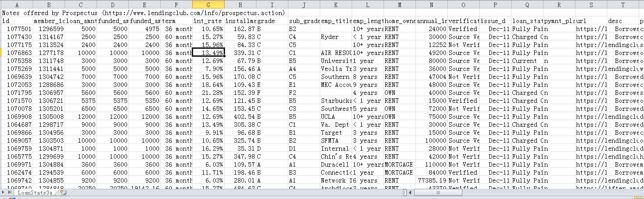This screenshot has height=199, width=644.
Task: Select column B header
Action: click(49, 4)
